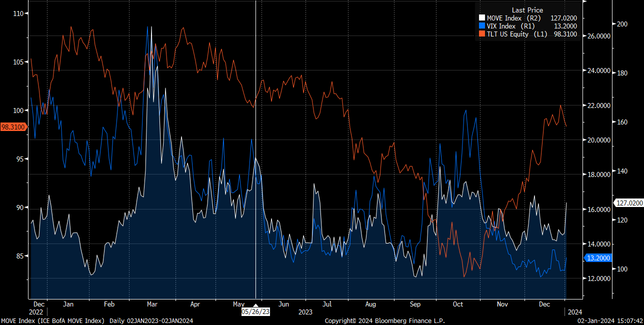The height and width of the screenshot is (325, 644).
Task: Open the Last Price legend header
Action: (527, 9)
